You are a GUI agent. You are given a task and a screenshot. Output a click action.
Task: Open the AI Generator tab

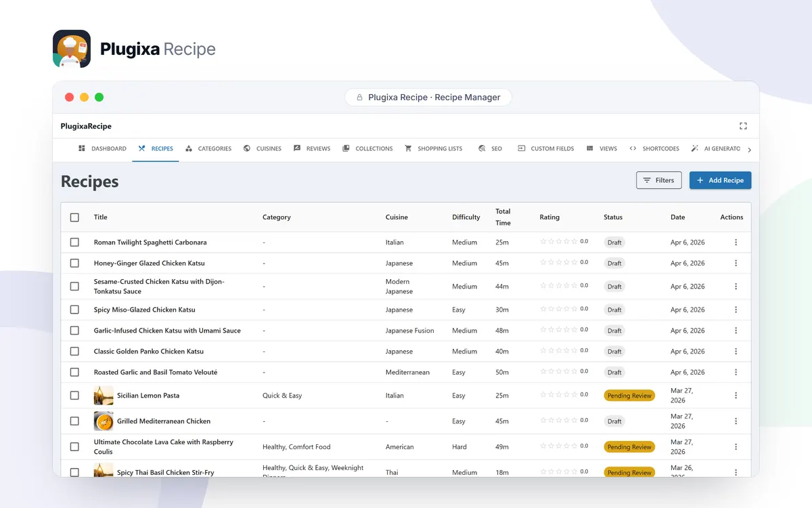click(716, 148)
